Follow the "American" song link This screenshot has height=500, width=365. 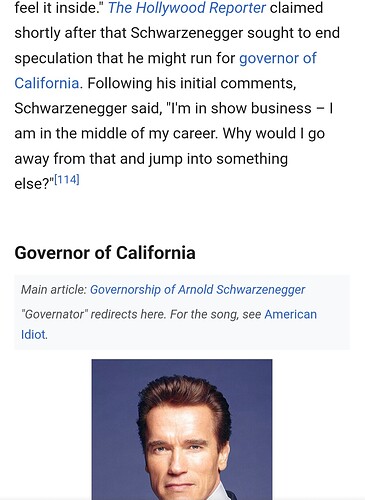pyautogui.click(x=290, y=314)
